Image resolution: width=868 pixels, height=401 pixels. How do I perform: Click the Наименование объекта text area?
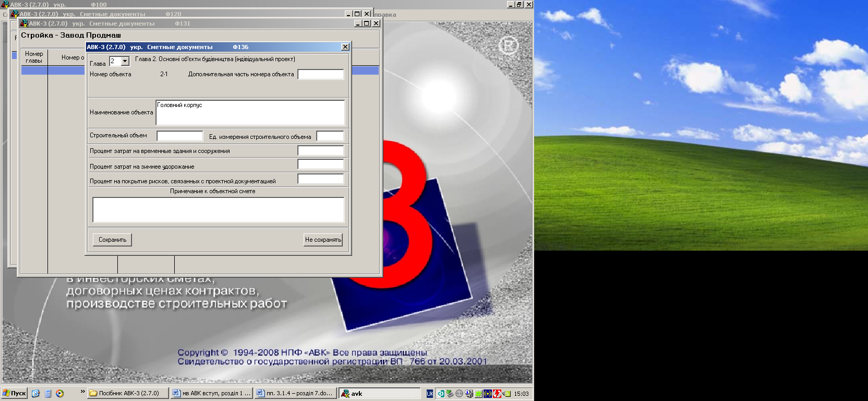[250, 113]
